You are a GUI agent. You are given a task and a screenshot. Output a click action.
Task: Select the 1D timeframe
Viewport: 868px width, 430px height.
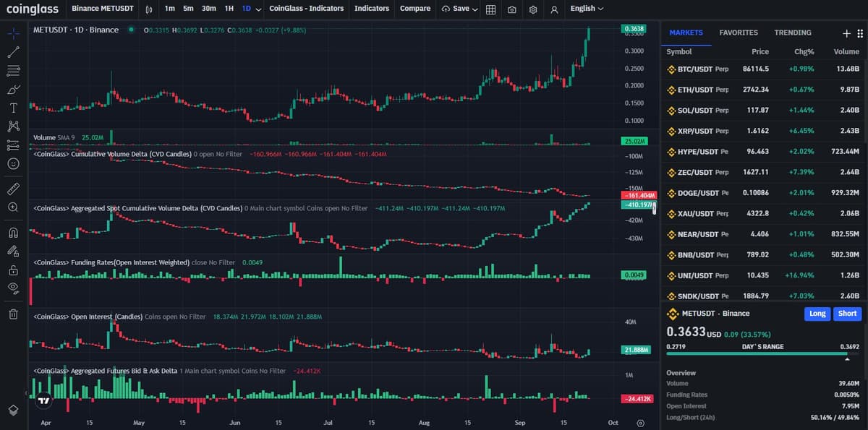coord(247,9)
